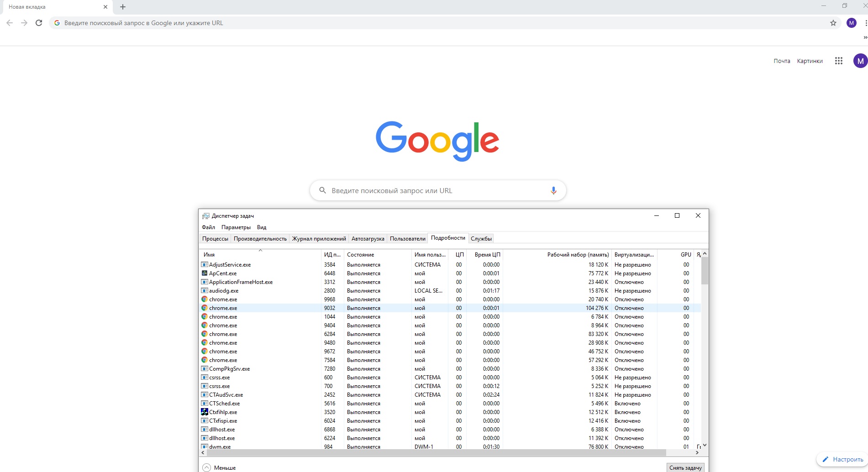Select CompPkgSrv.exe process row

(450, 369)
